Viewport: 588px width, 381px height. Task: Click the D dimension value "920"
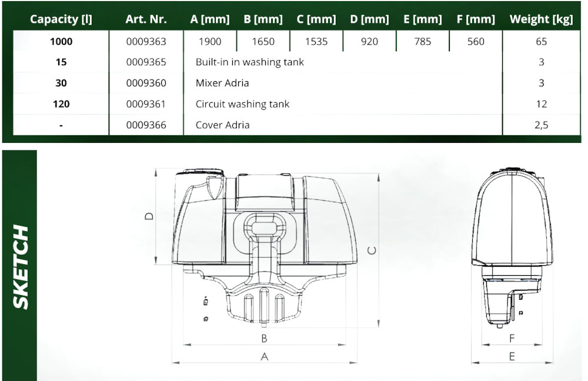(369, 41)
